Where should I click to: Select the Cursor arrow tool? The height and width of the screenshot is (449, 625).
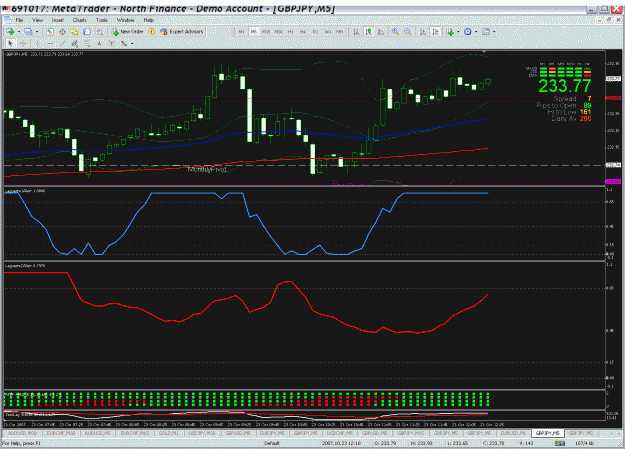click(10, 43)
